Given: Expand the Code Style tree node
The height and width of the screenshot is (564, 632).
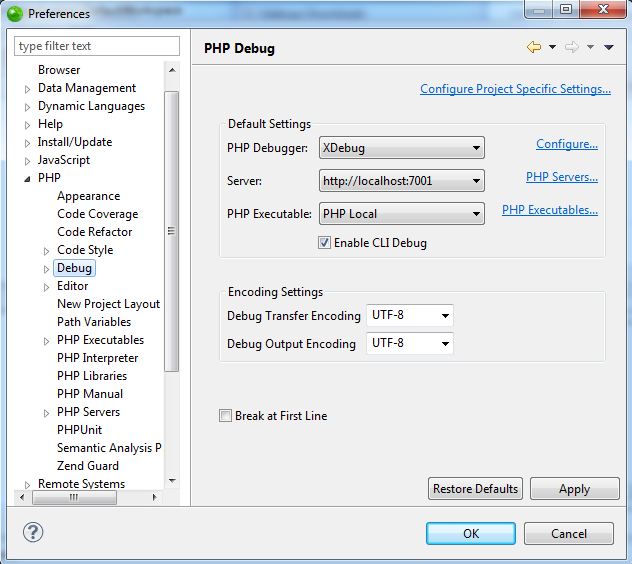Looking at the screenshot, I should coord(47,251).
